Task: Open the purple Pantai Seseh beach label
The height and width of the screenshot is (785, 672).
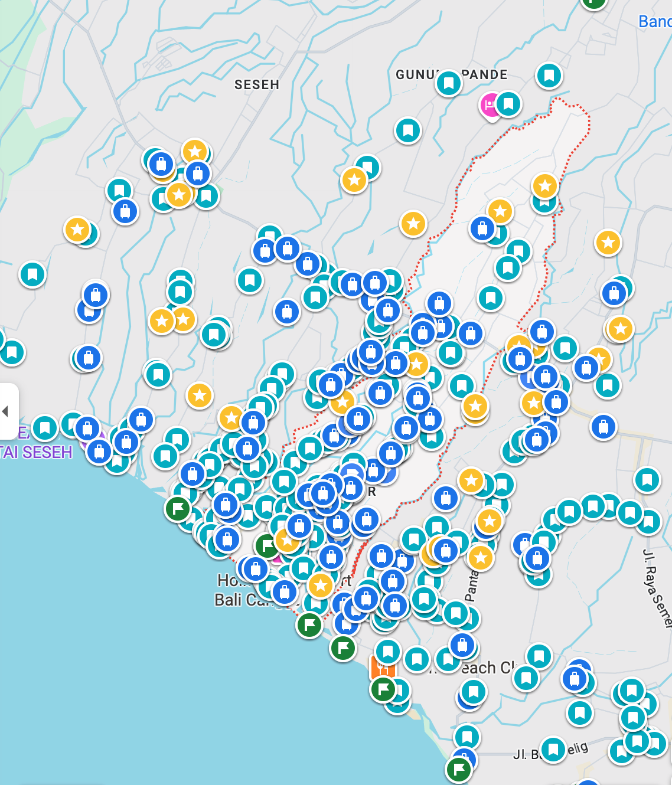Action: pos(37,452)
